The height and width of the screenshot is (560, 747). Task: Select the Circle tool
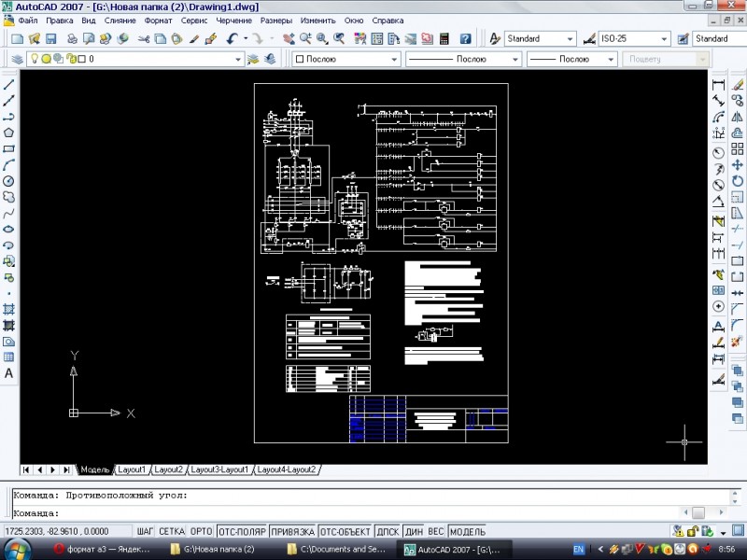8,181
